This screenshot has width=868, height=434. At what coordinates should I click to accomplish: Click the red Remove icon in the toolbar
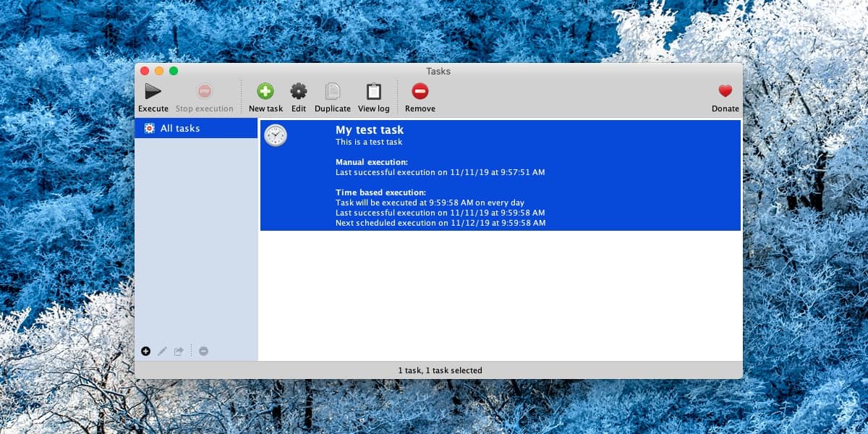coord(420,91)
